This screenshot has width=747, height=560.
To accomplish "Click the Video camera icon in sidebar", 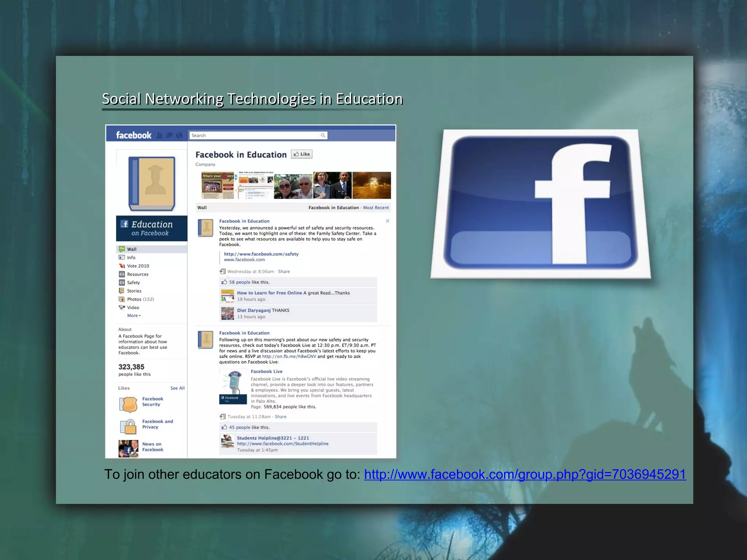I will [x=122, y=307].
